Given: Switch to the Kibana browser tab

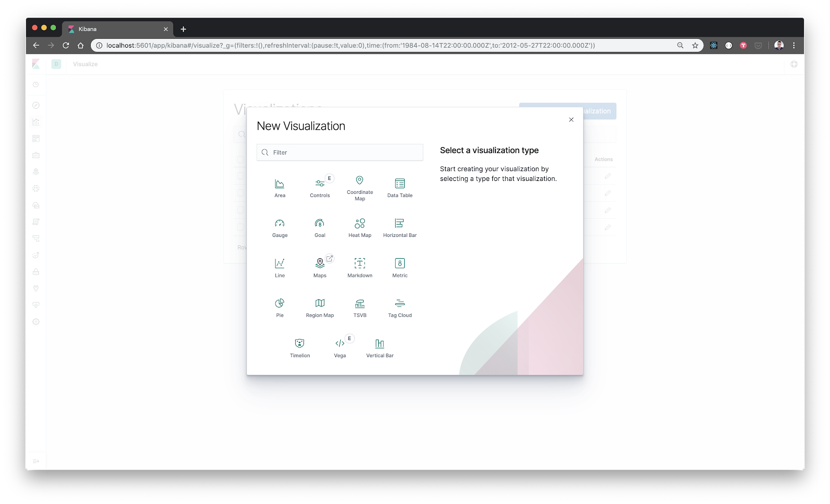Looking at the screenshot, I should 118,29.
